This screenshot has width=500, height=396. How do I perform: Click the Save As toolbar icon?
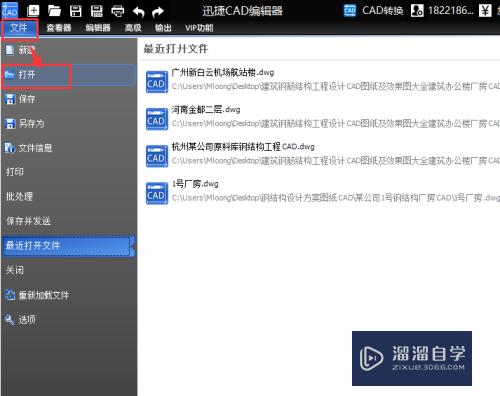97,11
